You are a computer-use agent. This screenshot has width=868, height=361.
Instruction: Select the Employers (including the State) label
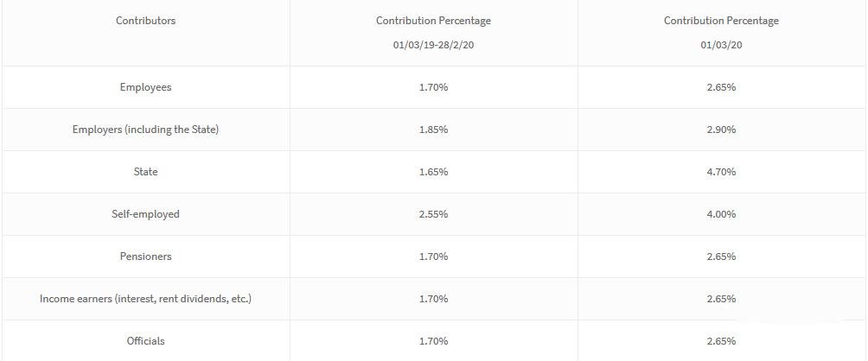click(145, 130)
